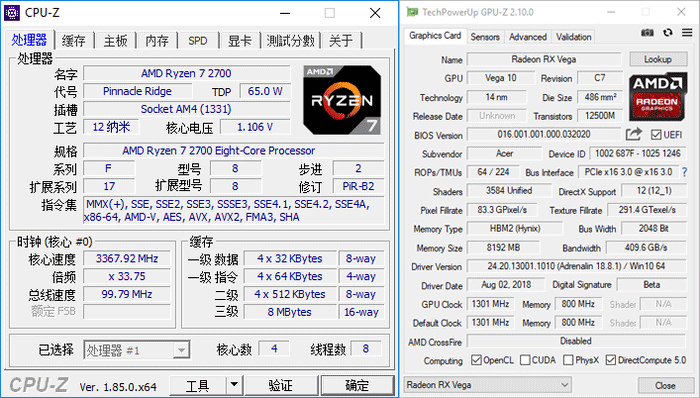Click the TDP value 65.0 W
This screenshot has height=398, width=700.
coord(265,91)
